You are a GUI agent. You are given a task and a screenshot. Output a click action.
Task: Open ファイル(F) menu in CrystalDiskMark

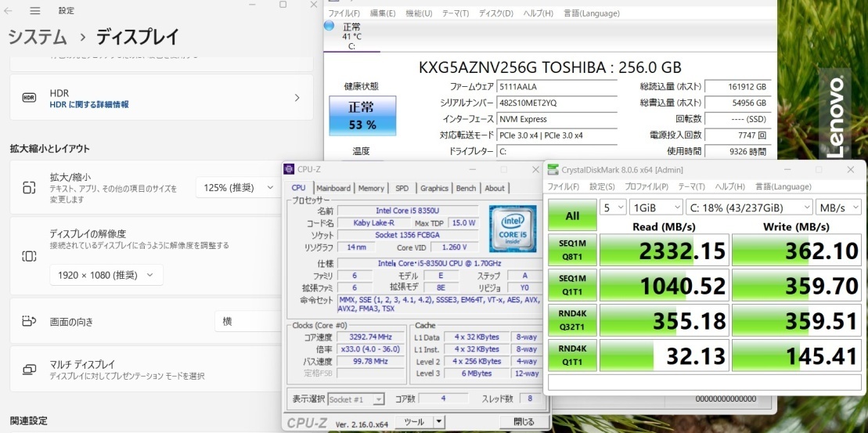click(x=564, y=186)
